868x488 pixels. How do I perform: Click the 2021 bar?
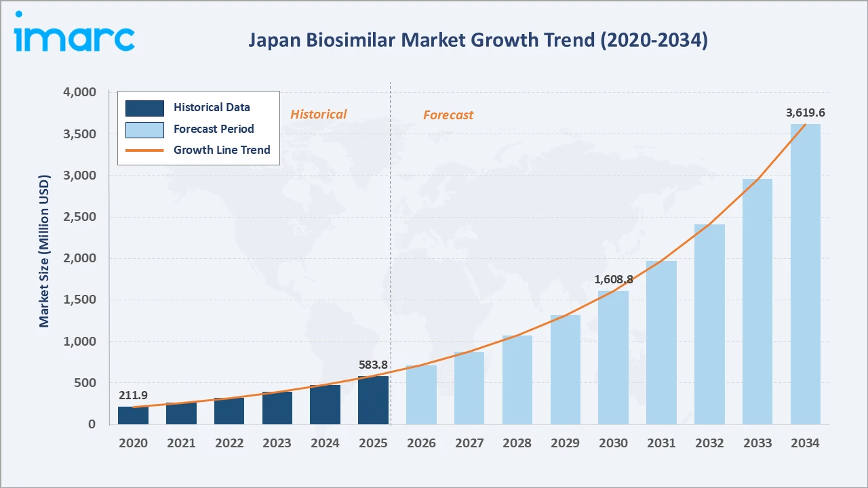coord(181,413)
